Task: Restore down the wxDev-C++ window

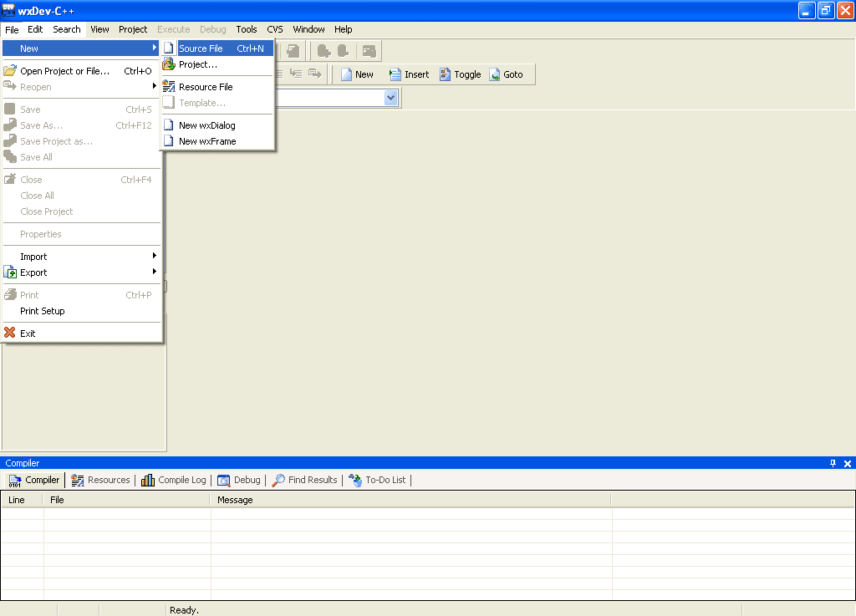Action: [826, 10]
